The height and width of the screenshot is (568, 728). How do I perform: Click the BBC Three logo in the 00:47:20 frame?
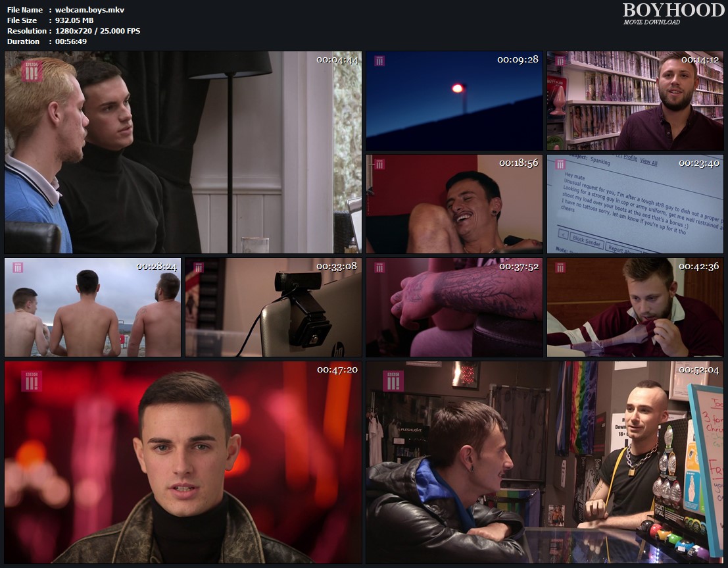point(31,381)
